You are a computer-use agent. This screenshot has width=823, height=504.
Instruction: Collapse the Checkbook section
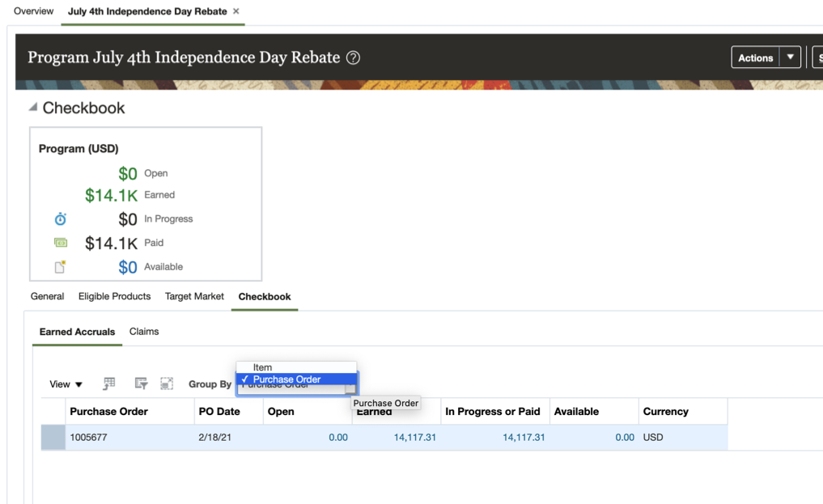point(33,108)
